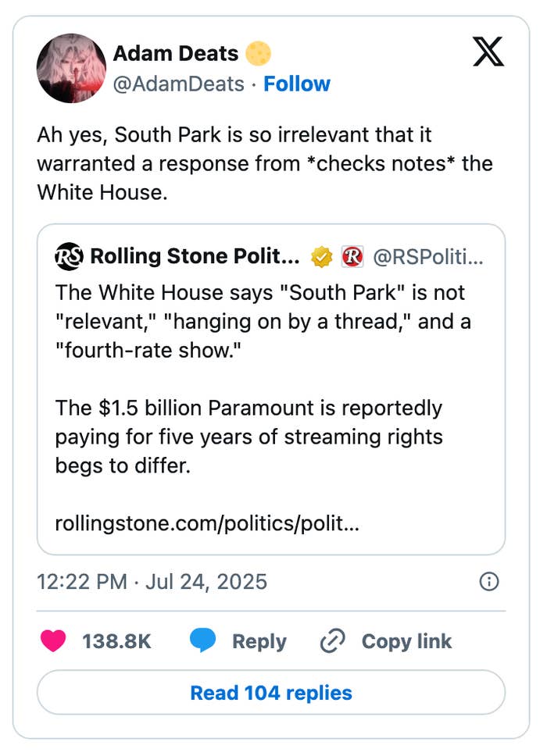Screen dimensions: 547x756
Task: Click the 138.8K likes count
Action: click(116, 641)
